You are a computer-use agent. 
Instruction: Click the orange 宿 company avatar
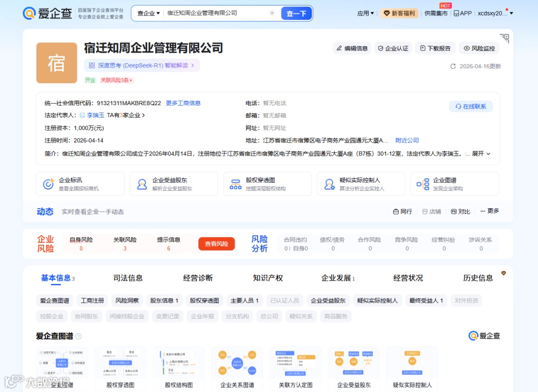(57, 63)
